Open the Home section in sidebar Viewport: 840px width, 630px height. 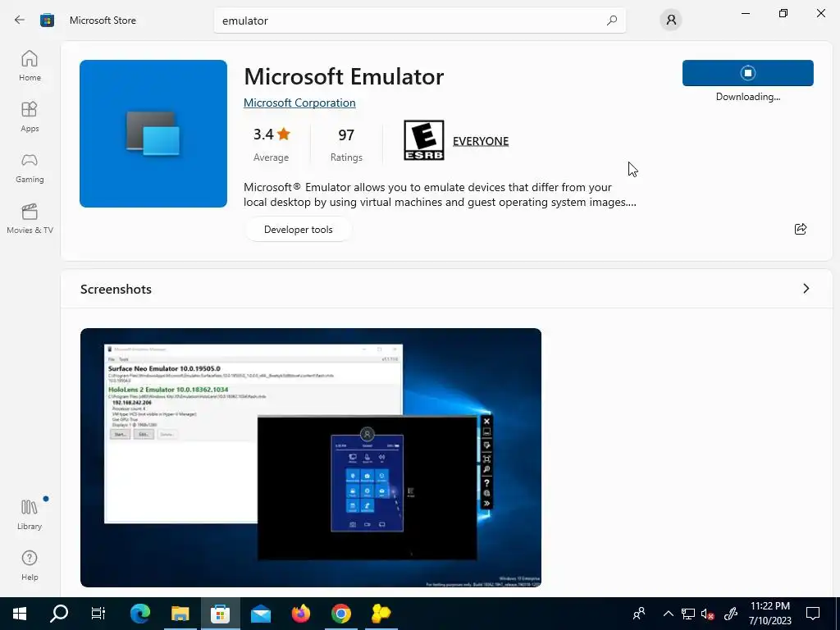point(30,66)
